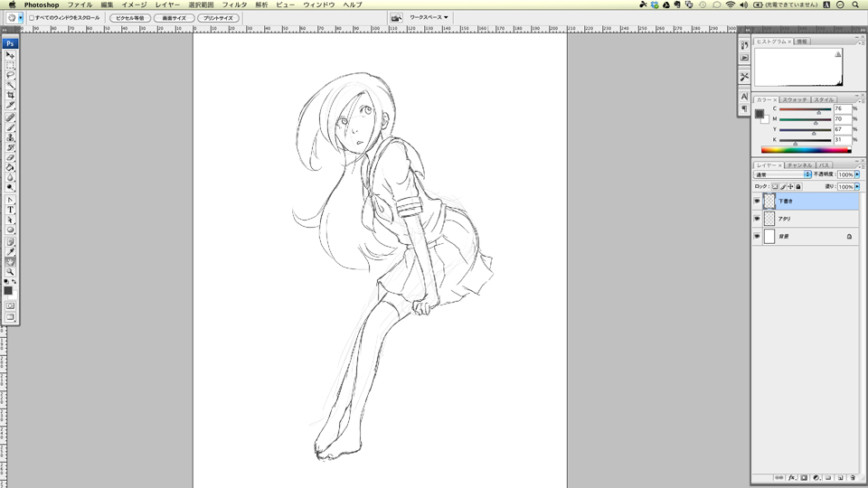Select the Paint Bucket tool
Screen dimensions: 868x488
[10, 168]
